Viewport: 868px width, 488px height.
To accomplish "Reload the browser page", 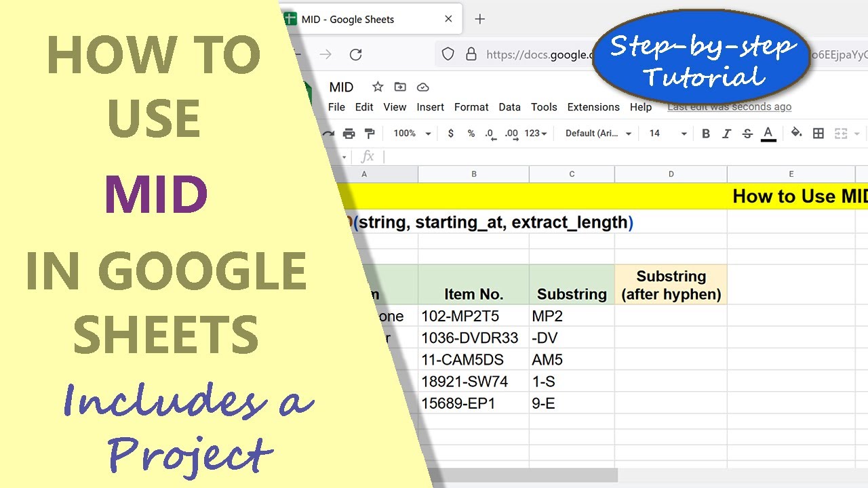I will (x=355, y=55).
